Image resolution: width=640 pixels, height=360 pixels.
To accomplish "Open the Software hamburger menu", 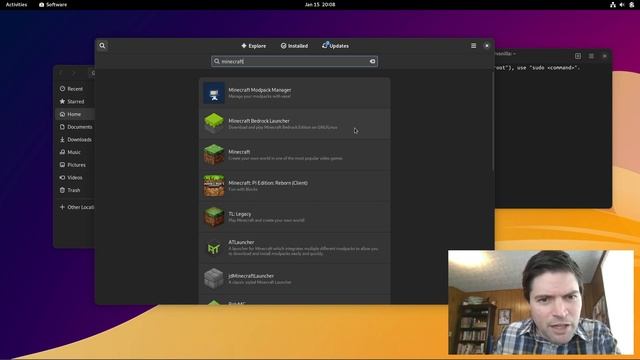I will pyautogui.click(x=473, y=46).
